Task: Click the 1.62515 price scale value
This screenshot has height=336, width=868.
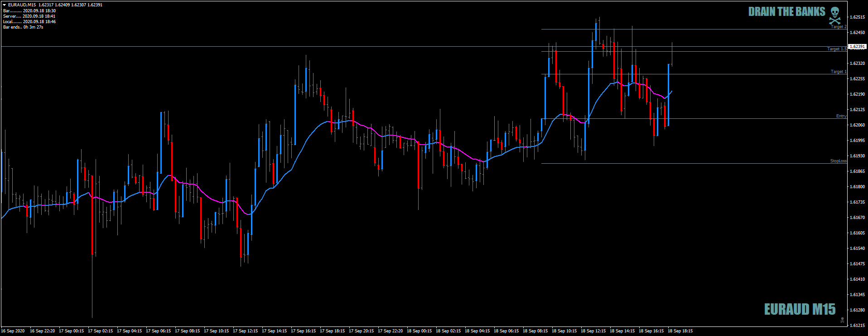Action: coord(857,17)
